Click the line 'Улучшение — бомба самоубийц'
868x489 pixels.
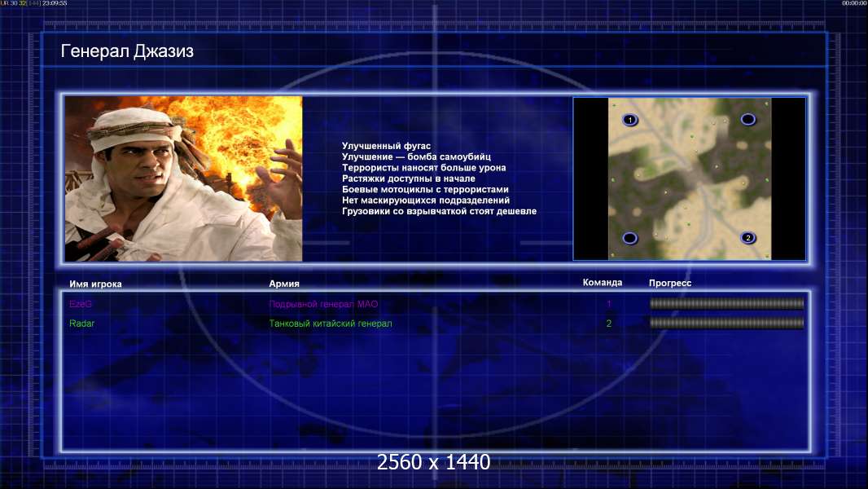point(416,156)
